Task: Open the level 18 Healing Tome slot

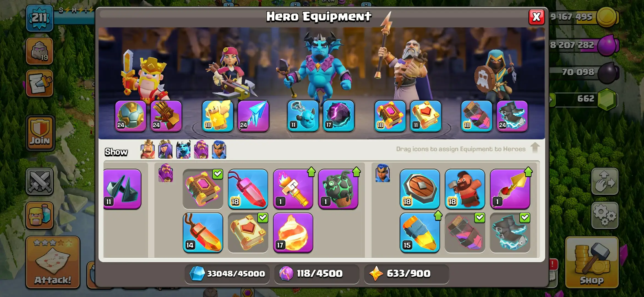Action: pos(390,116)
